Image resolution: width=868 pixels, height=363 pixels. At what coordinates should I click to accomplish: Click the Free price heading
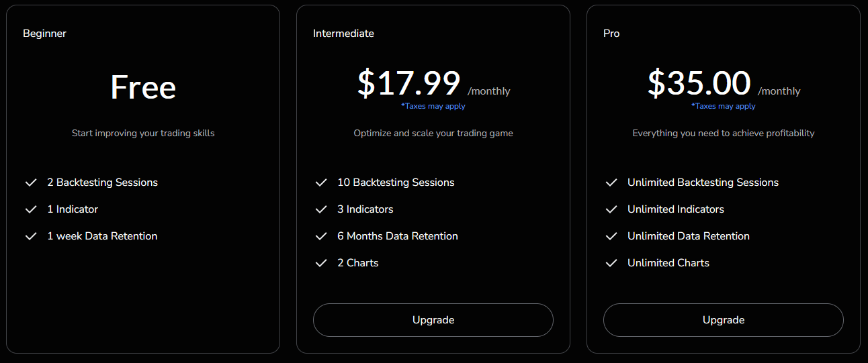click(x=143, y=87)
